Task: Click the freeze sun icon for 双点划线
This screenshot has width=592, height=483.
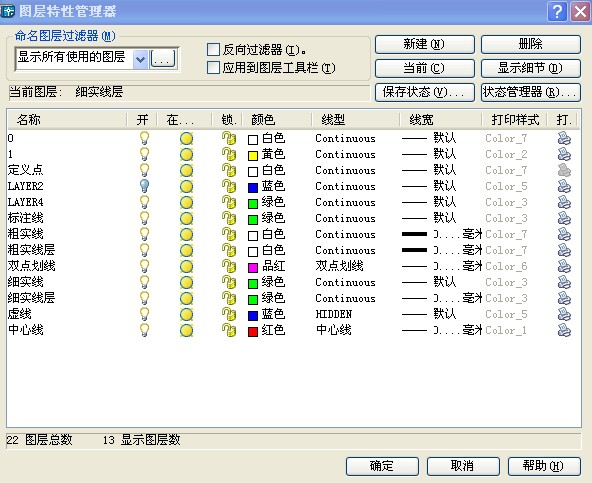Action: pos(186,266)
